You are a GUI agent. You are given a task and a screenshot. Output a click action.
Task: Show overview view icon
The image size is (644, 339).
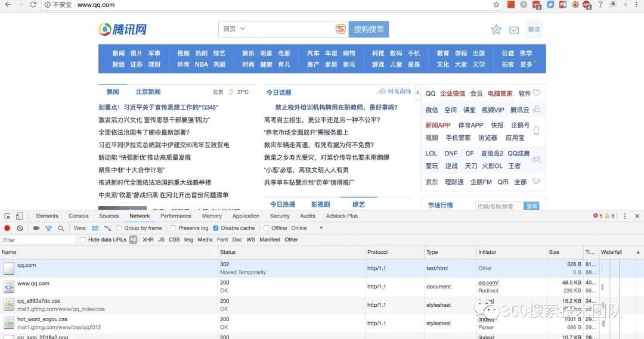coord(107,228)
